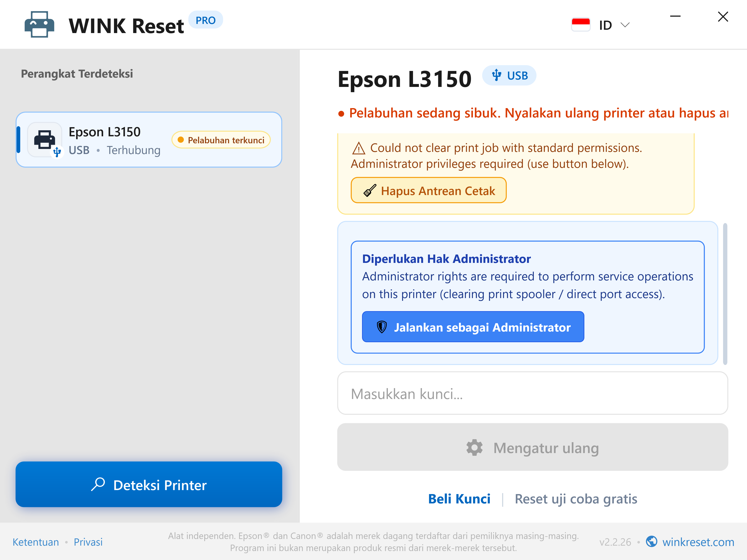Click the gear icon on Mengatur ulang

tap(474, 448)
